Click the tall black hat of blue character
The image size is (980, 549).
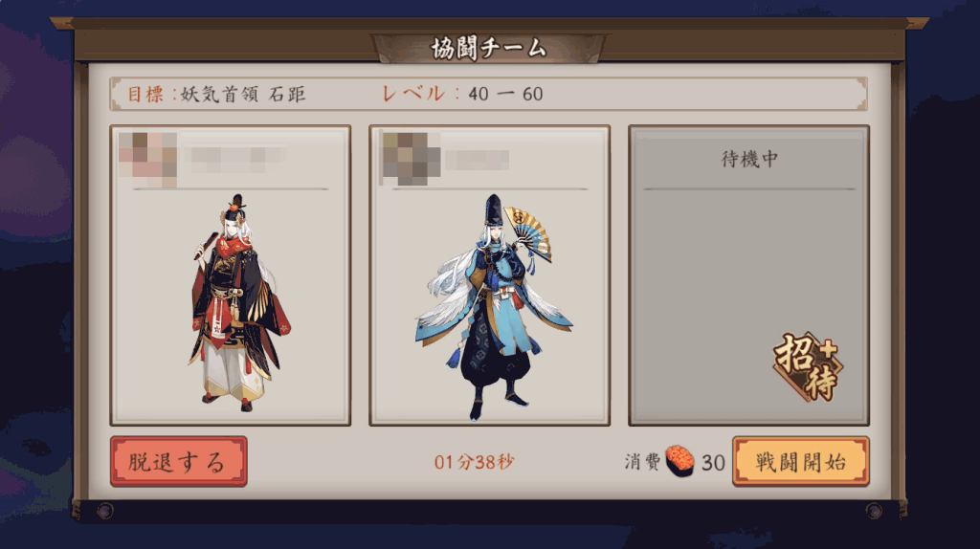[x=493, y=210]
